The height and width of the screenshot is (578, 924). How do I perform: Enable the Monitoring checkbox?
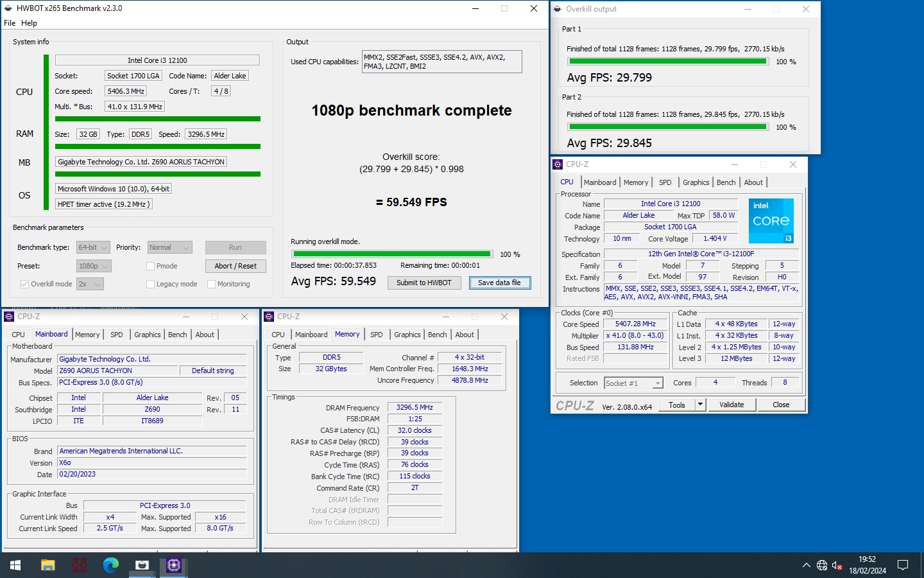tap(211, 284)
